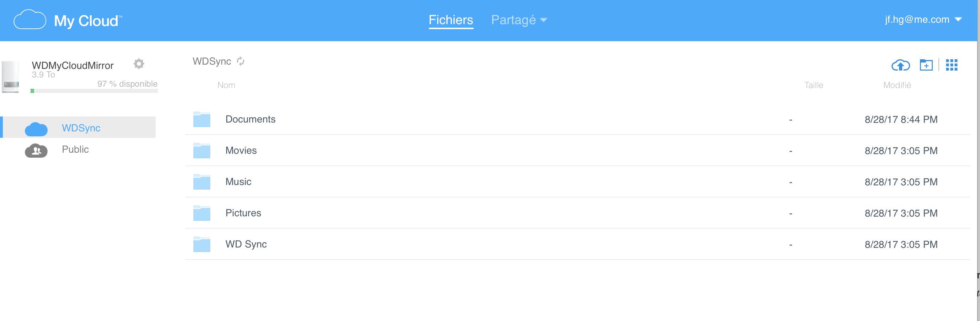
Task: Open the Music folder
Action: point(238,182)
